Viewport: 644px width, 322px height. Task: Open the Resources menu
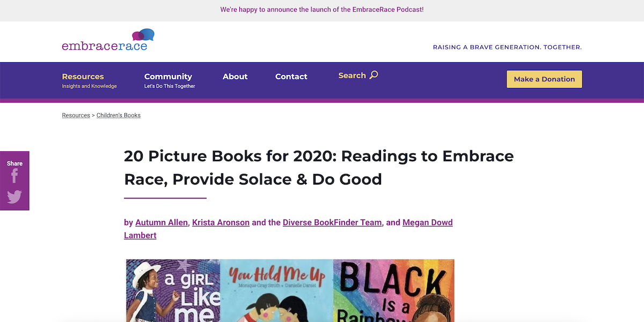pos(83,77)
